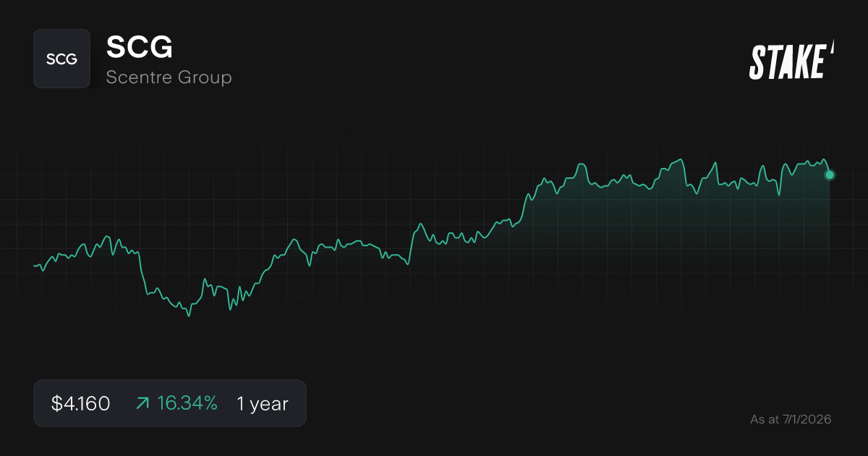Click the Stake brand logo

(788, 62)
